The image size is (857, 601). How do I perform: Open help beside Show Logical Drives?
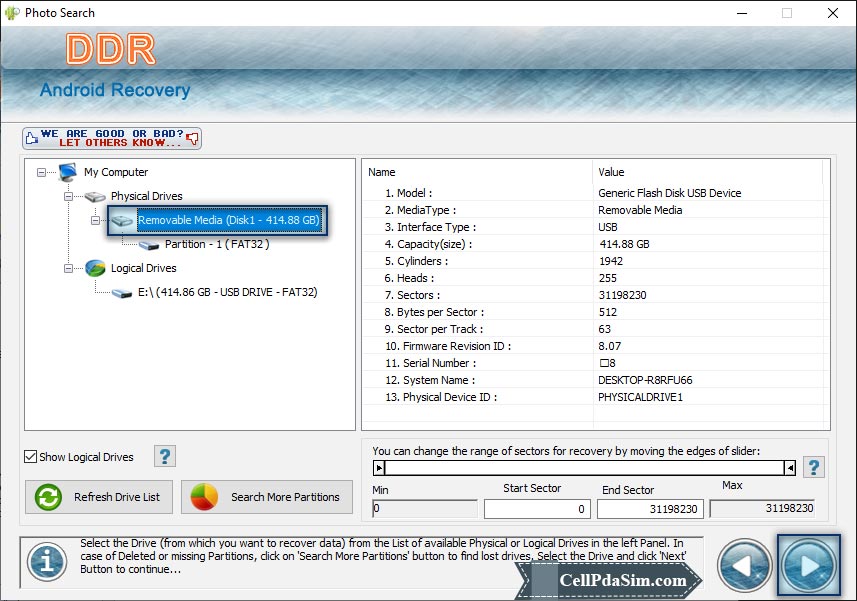point(165,456)
